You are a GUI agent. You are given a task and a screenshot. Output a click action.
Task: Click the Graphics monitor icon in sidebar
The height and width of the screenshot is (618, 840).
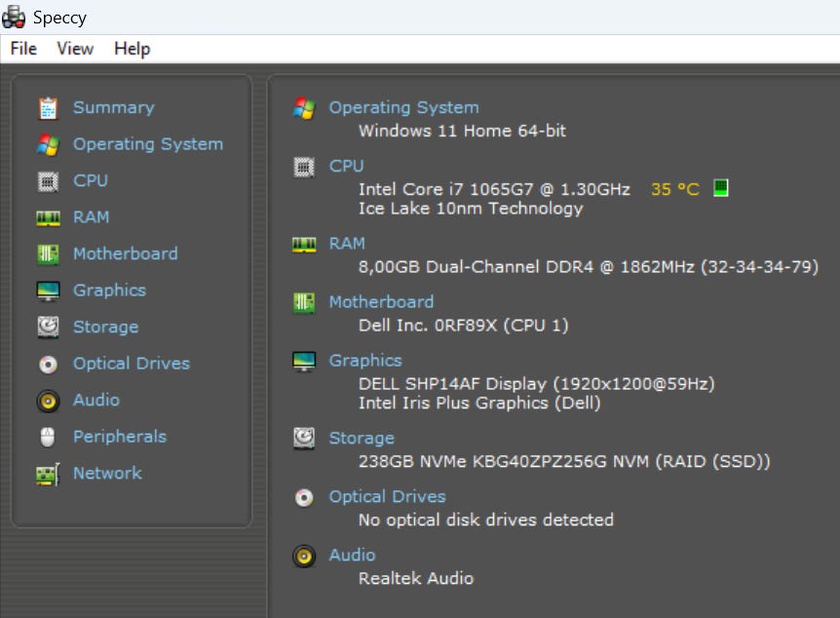pos(48,291)
